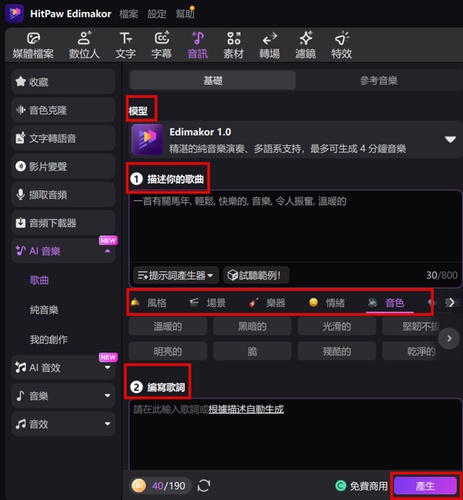Open 影片變聲 video voice changer
This screenshot has width=463, height=500.
(63, 166)
